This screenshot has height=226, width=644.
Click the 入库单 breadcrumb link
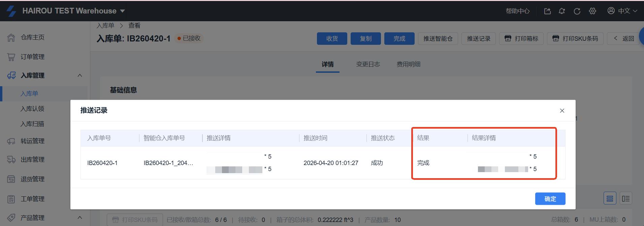(x=105, y=26)
